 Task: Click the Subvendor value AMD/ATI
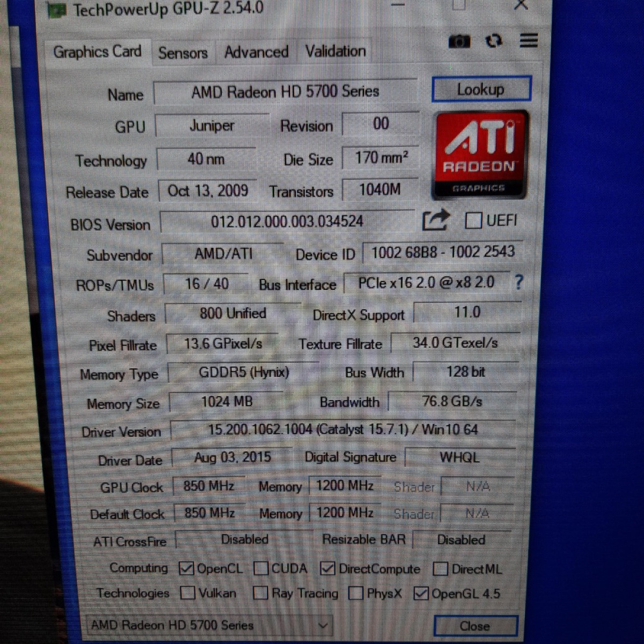coord(223,253)
